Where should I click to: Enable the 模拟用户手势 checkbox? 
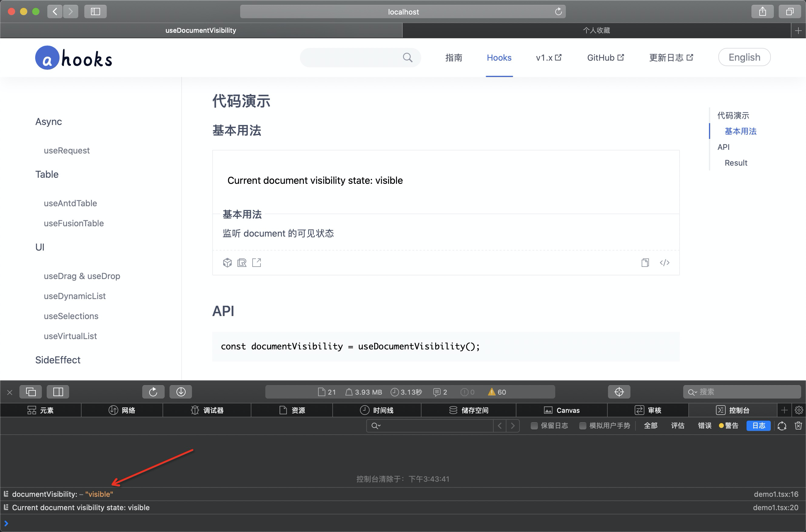pyautogui.click(x=583, y=425)
